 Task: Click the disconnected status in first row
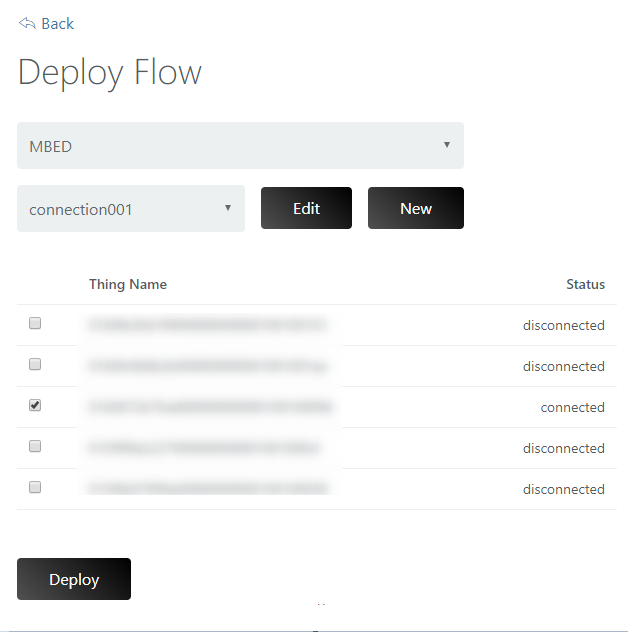click(x=563, y=325)
